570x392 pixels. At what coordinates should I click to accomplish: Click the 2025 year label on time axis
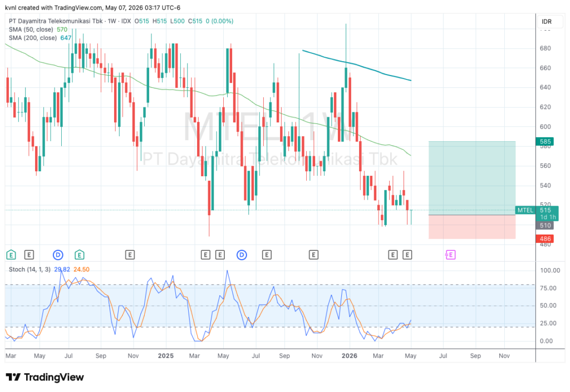(166, 356)
